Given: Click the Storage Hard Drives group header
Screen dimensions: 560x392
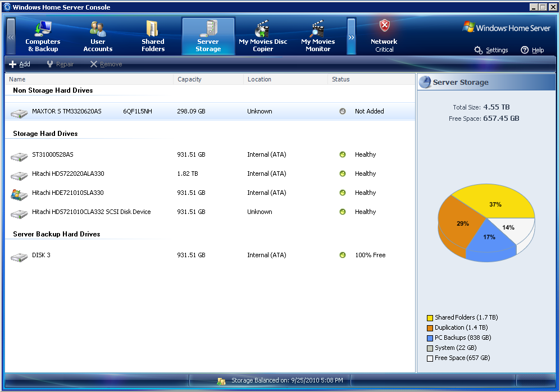Looking at the screenshot, I should pyautogui.click(x=45, y=134).
